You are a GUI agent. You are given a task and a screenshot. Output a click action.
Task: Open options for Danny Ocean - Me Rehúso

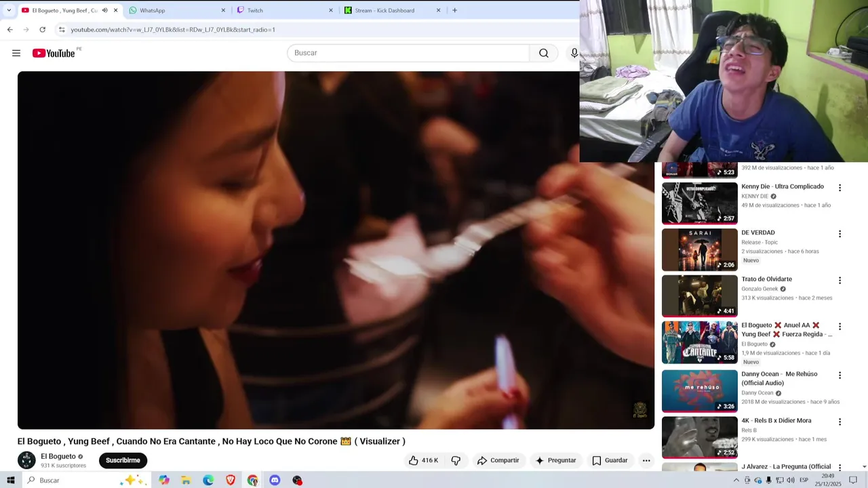tap(840, 375)
